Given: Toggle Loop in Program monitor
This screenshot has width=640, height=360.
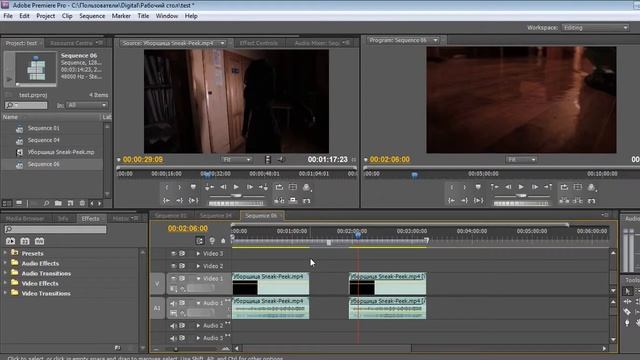Looking at the screenshot, I should coord(564,187).
